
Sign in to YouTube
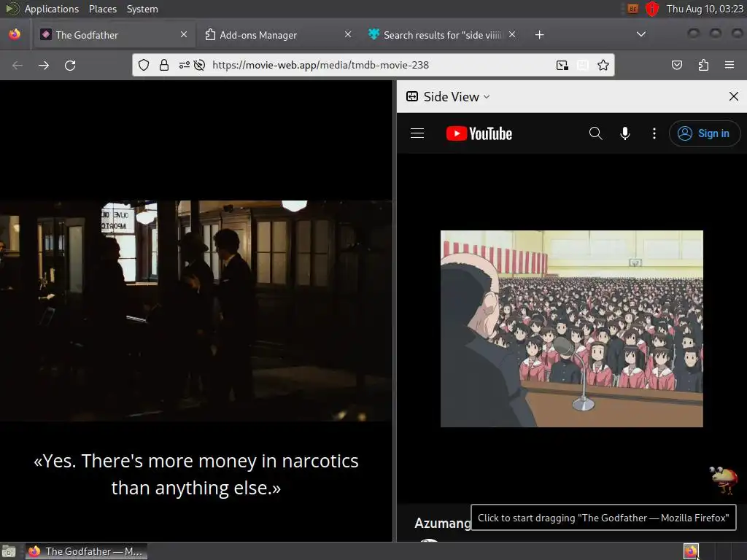705,133
